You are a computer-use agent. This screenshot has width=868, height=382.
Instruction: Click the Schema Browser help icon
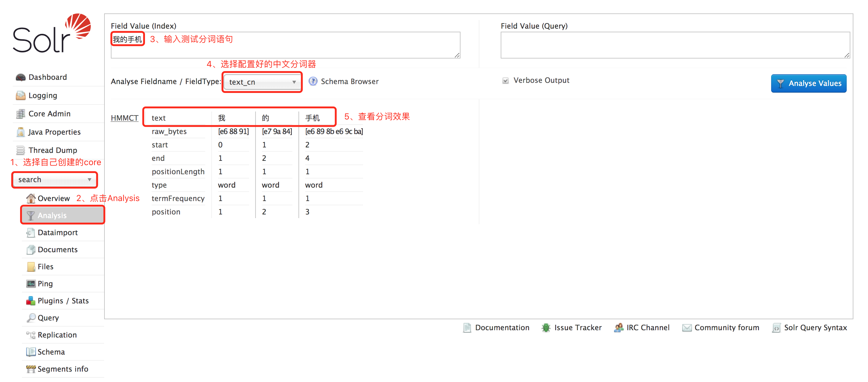click(313, 81)
